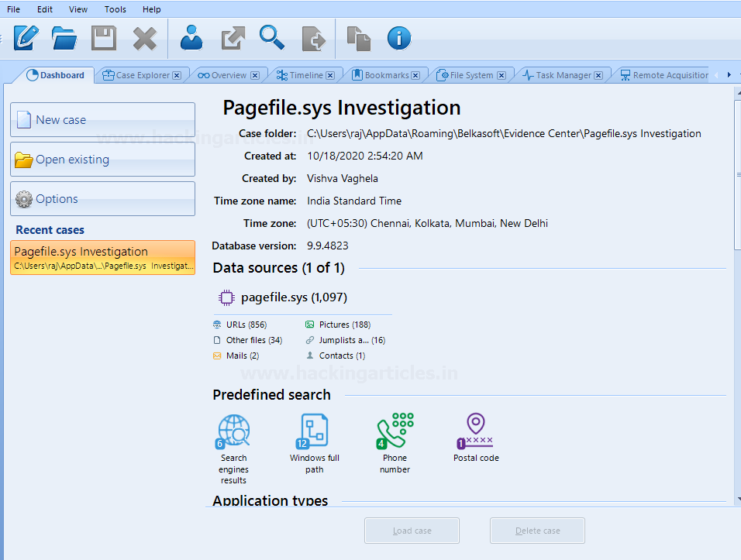Switch to the Remote Acquisition tab
Image resolution: width=741 pixels, height=560 pixels.
[x=664, y=75]
